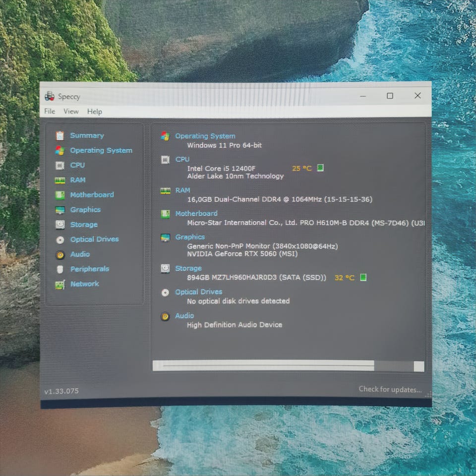The image size is (476, 476).
Task: Click the green CPU temperature status icon
Action: (320, 168)
